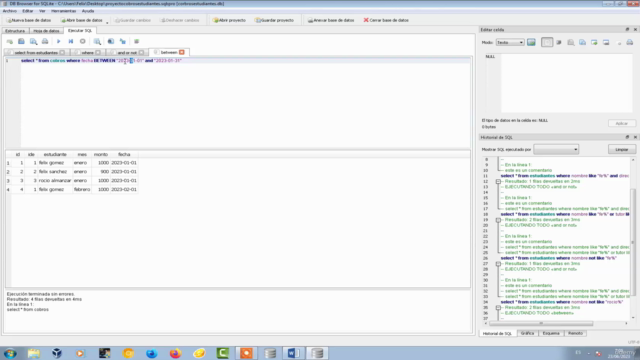Screen dimensions: 640x360
Task: Click the set cell to NULL icon
Action: pyautogui.click(x=619, y=42)
